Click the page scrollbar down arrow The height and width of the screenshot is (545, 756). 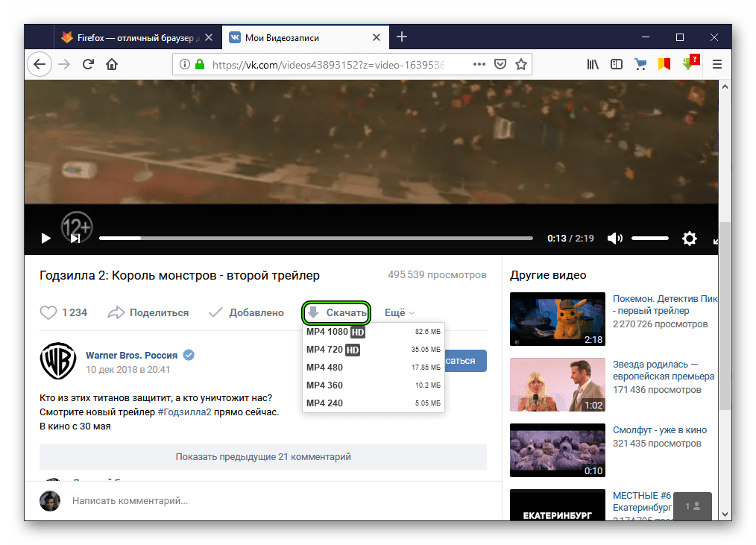tap(725, 514)
